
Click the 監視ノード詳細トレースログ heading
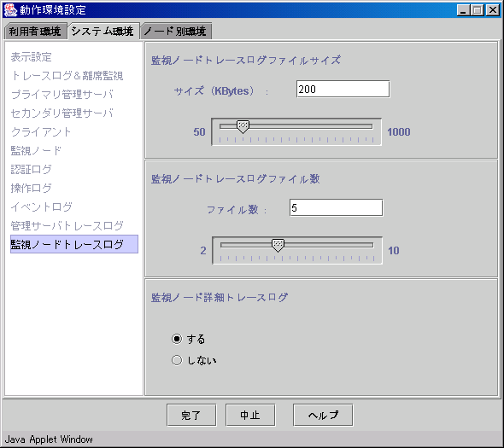click(220, 297)
